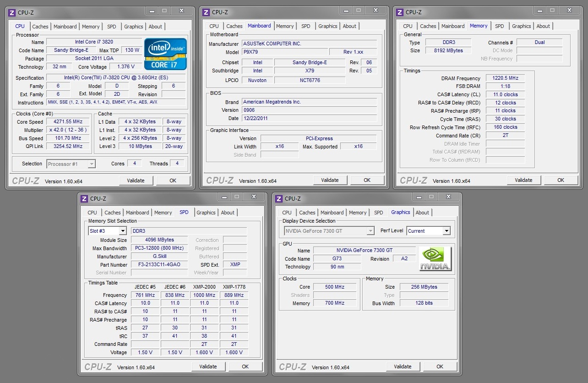Image resolution: width=588 pixels, height=383 pixels.
Task: Click the NVIDIA logo in Graphics window
Action: 435,259
